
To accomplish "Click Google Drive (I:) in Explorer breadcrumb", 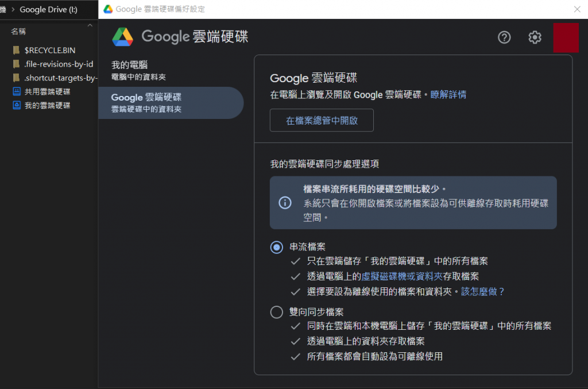I will click(x=48, y=10).
